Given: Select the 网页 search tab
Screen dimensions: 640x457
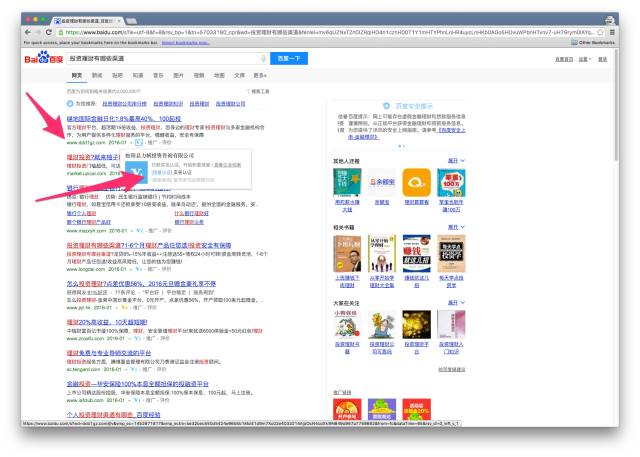Looking at the screenshot, I should [x=77, y=75].
